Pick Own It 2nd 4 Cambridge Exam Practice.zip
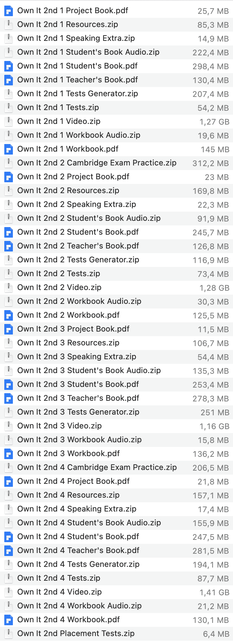Viewport: 233px width, 644px height. point(116,468)
